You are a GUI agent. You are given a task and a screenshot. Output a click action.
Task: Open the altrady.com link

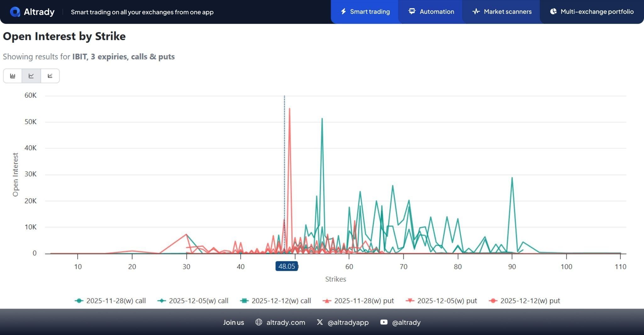tap(286, 322)
